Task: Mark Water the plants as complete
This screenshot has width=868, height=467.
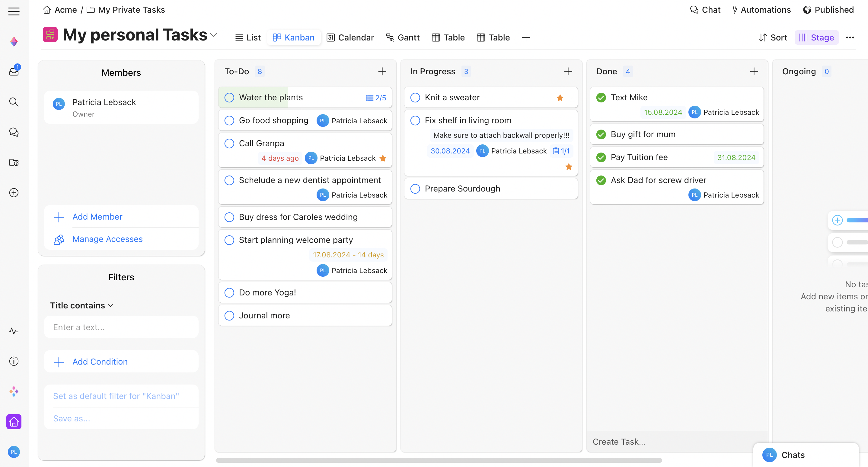Action: (x=229, y=98)
